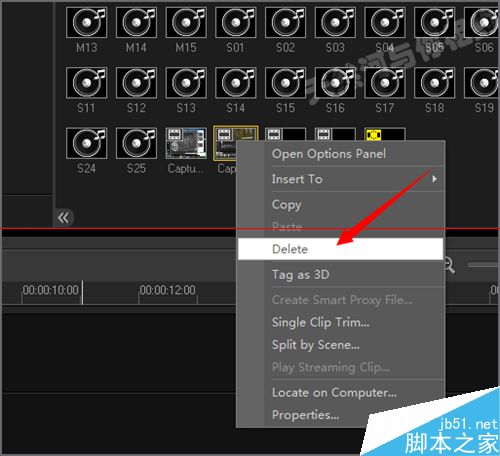
Task: Select the S03 sound clip
Action: (335, 22)
